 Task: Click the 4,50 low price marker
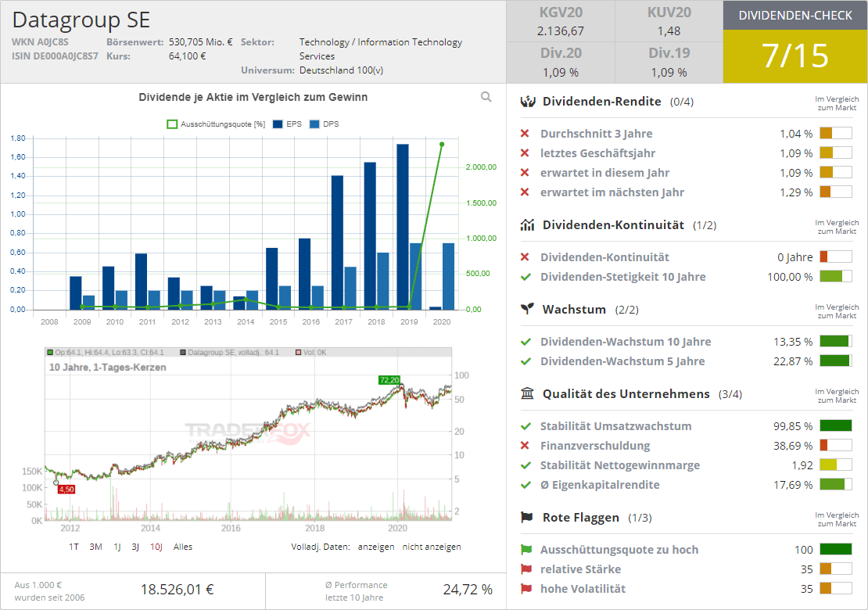coord(66,490)
